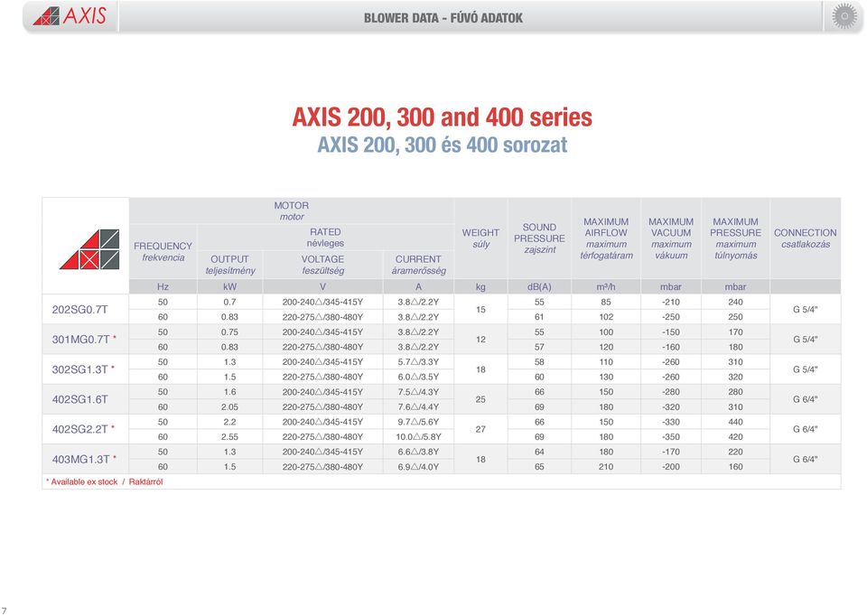This screenshot has height=616, width=867.
Task: Click the RATED névleges header
Action: (x=325, y=238)
